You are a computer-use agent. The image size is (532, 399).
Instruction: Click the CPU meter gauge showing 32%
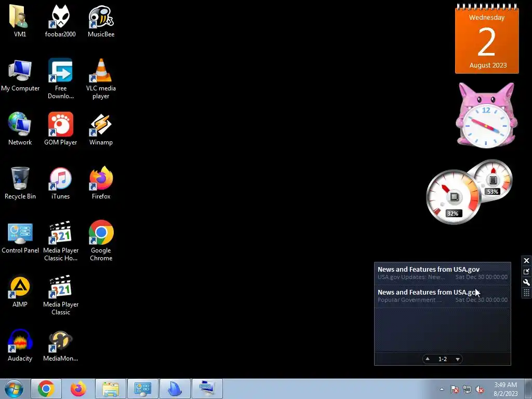[x=453, y=197]
